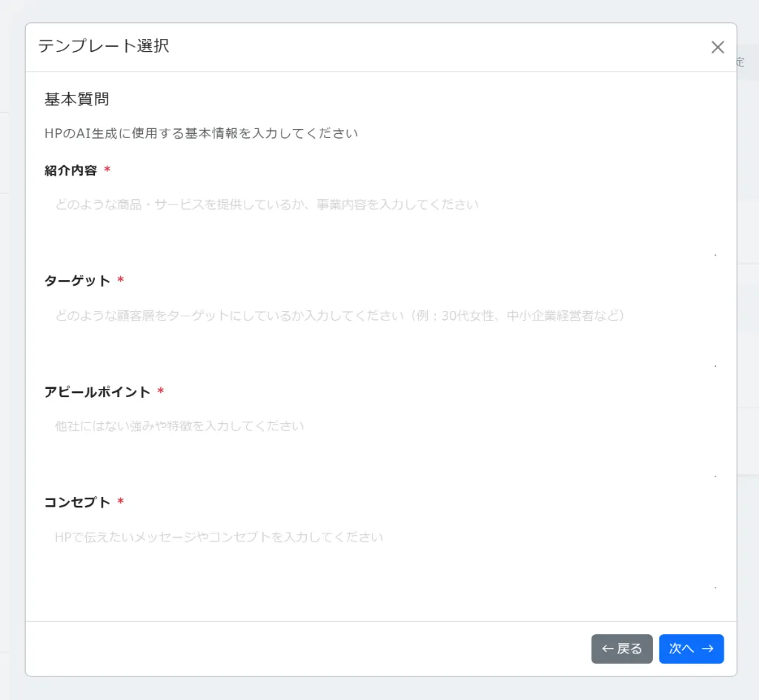Proceed with the 次へ button
Screen dimensions: 759x700
pos(691,649)
